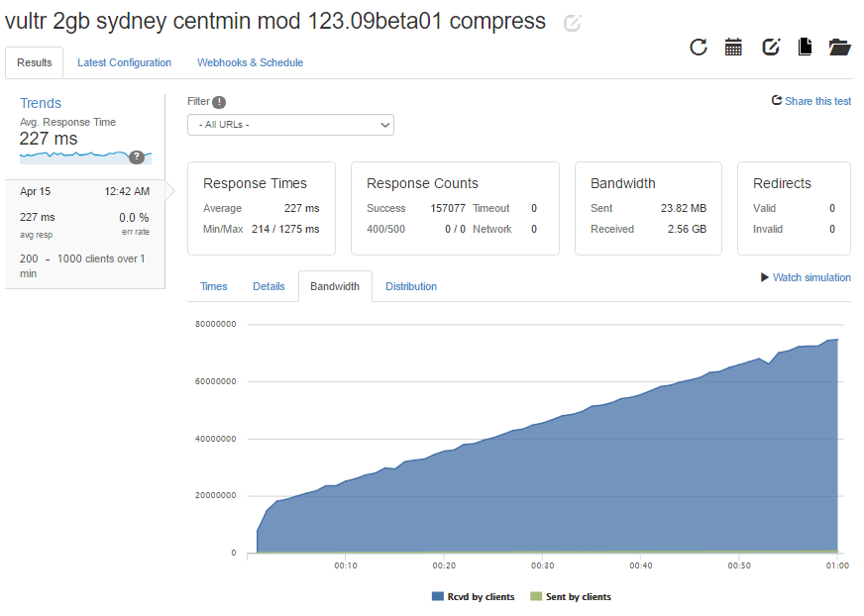Click the Trends heading link

pos(41,103)
